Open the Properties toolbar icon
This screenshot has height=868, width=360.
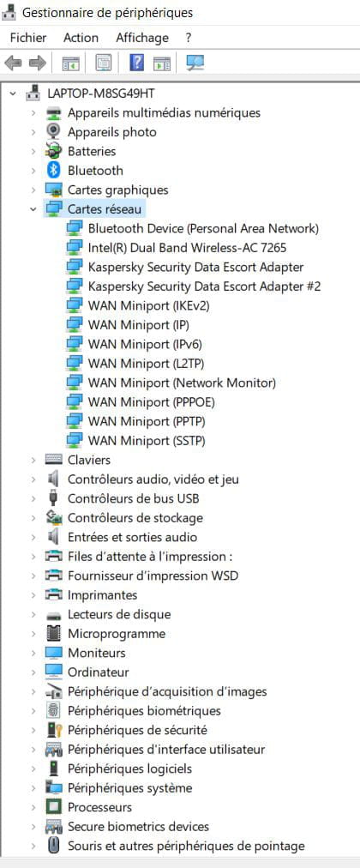click(x=103, y=63)
